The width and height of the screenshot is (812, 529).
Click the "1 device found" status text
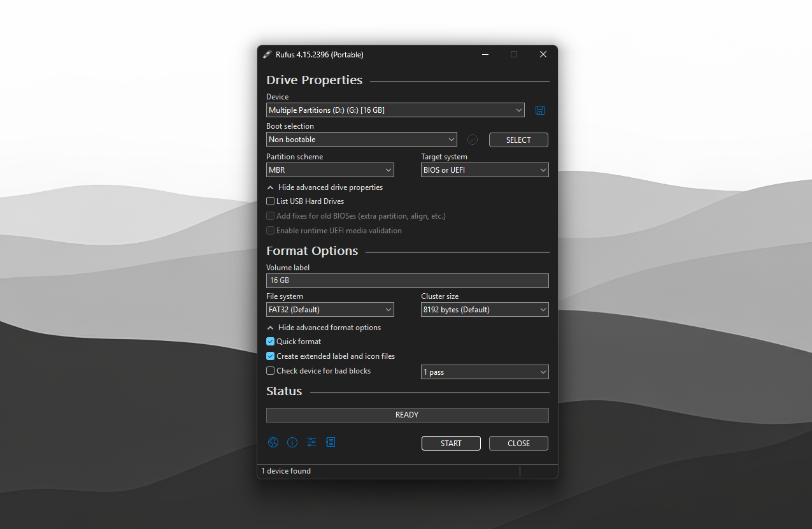click(286, 471)
